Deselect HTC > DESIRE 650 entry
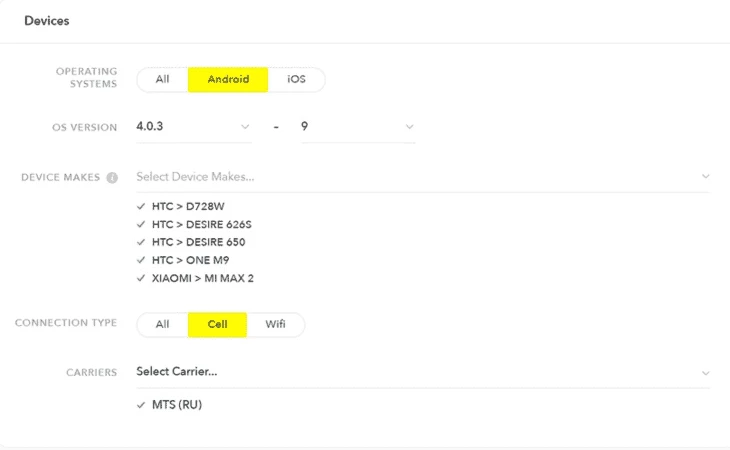The height and width of the screenshot is (450, 730). click(x=141, y=242)
